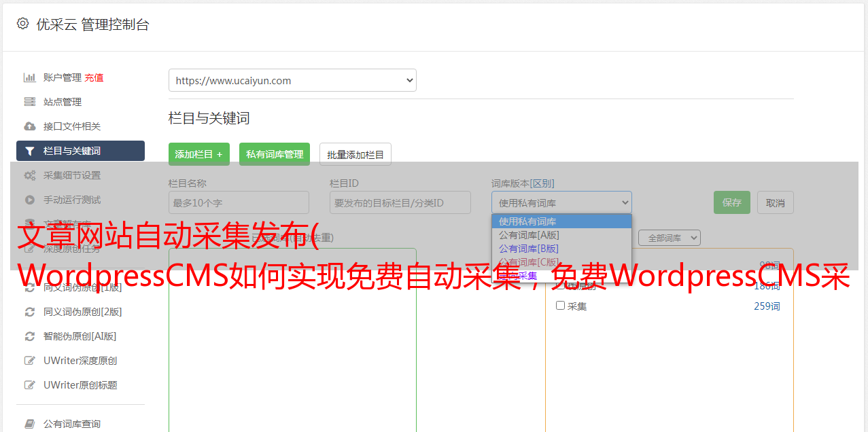Open 接口文件相关 via its cloud upload icon
868x432 pixels.
click(x=30, y=126)
